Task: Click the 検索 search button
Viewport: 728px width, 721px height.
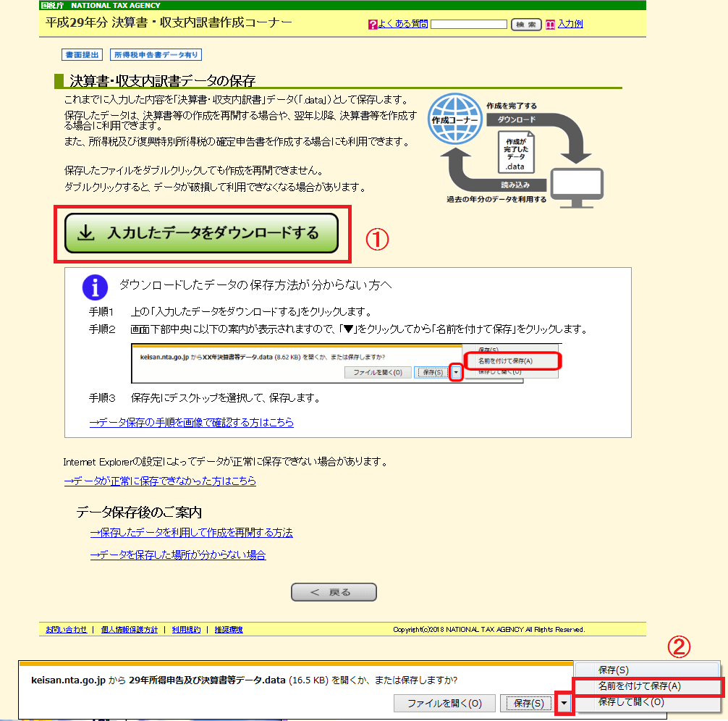Action: (x=526, y=25)
